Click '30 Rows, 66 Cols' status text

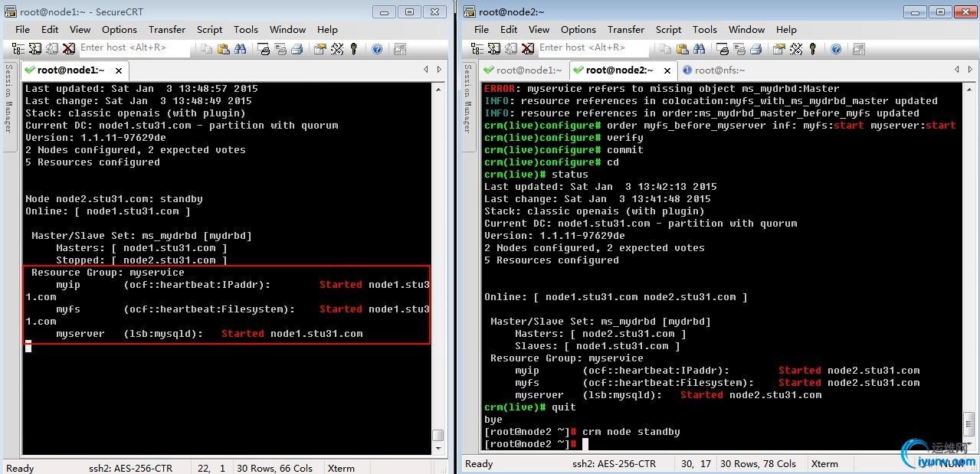[274, 467]
